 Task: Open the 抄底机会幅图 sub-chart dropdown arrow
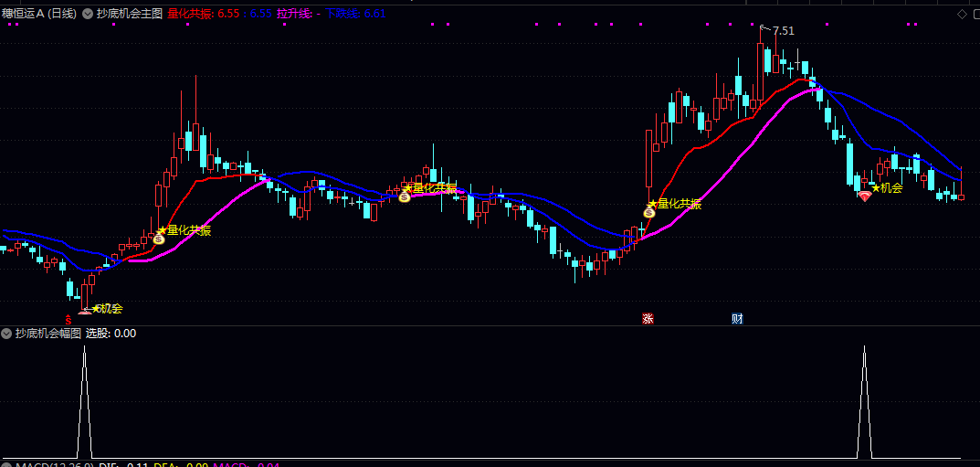[7, 334]
